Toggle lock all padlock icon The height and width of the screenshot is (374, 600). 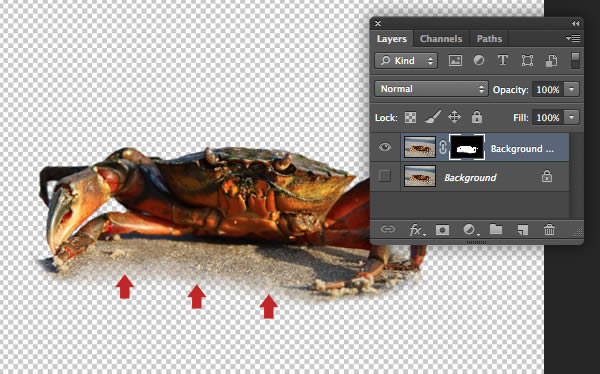click(x=476, y=117)
